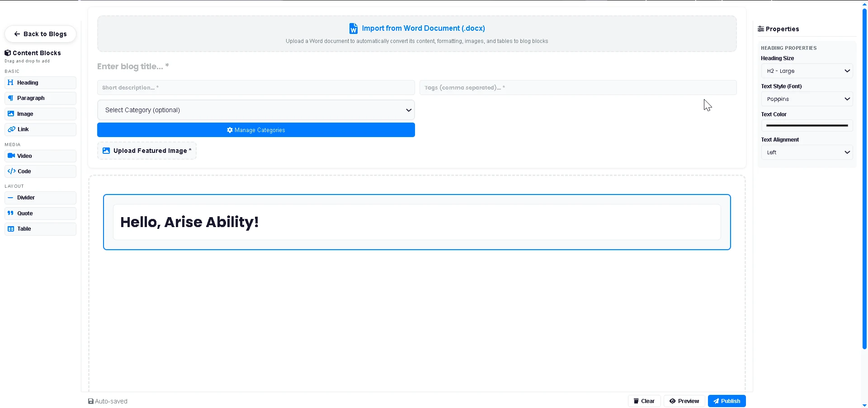
Task: Add a Link content block
Action: click(40, 129)
